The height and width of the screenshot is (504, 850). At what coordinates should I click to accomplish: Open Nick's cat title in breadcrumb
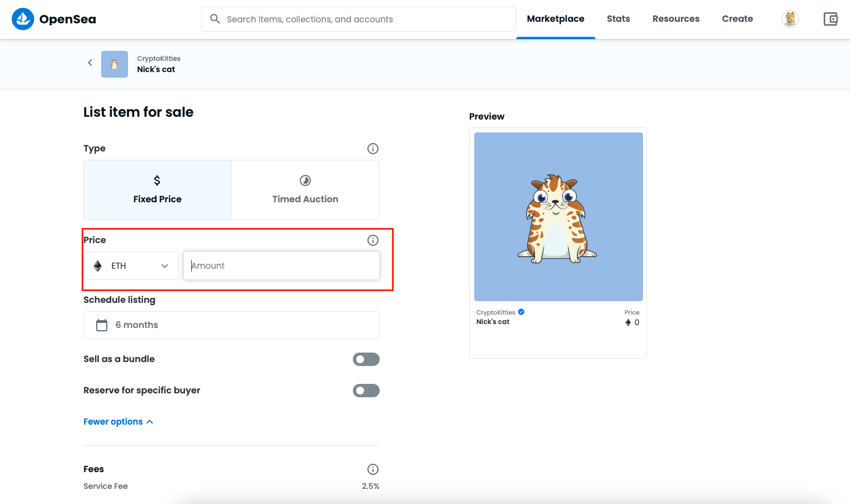tap(156, 69)
